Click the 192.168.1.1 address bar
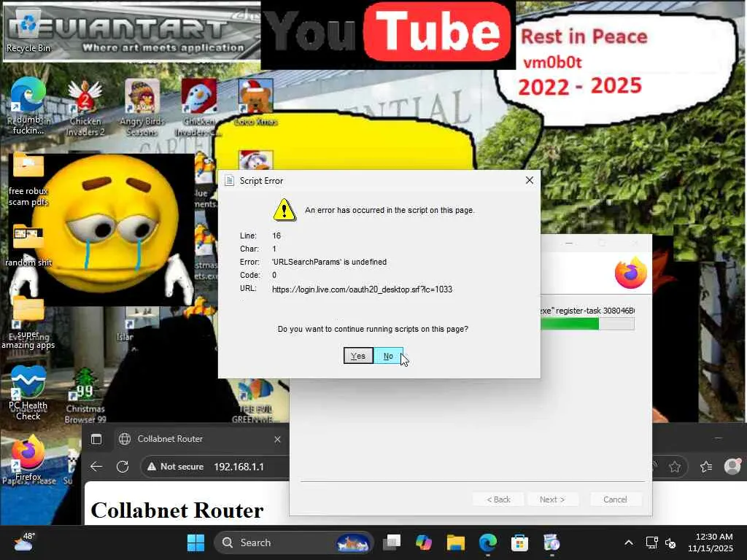The image size is (747, 560). click(x=239, y=467)
